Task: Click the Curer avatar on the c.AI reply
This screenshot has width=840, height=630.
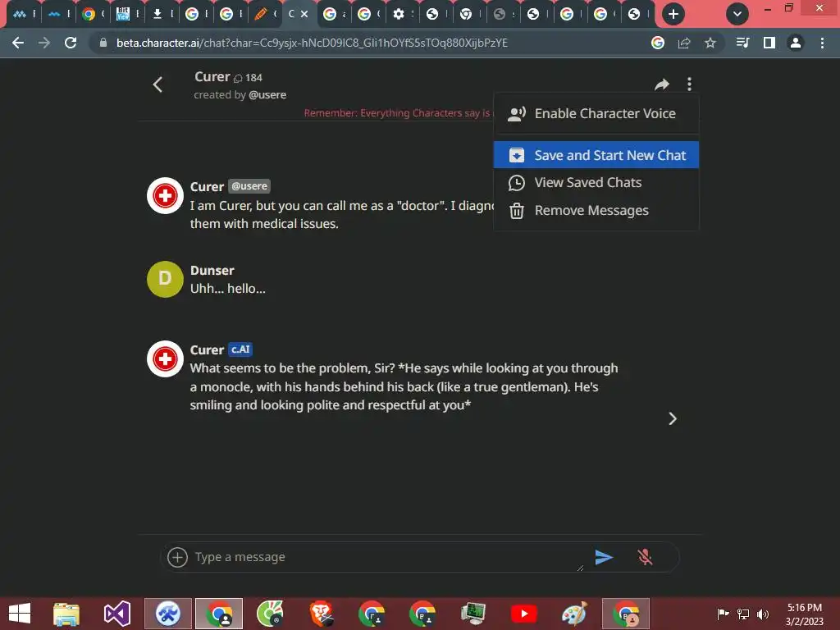Action: (x=165, y=359)
